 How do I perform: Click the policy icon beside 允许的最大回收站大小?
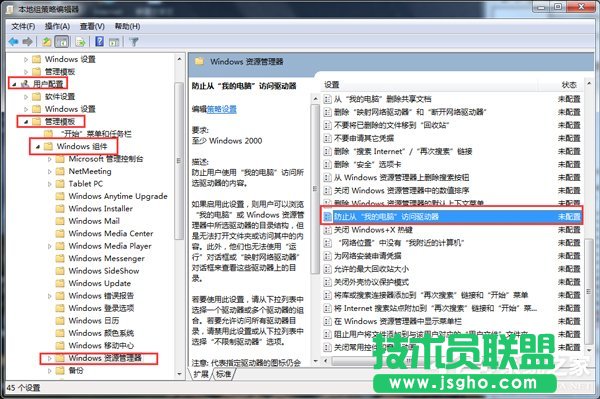(x=328, y=269)
